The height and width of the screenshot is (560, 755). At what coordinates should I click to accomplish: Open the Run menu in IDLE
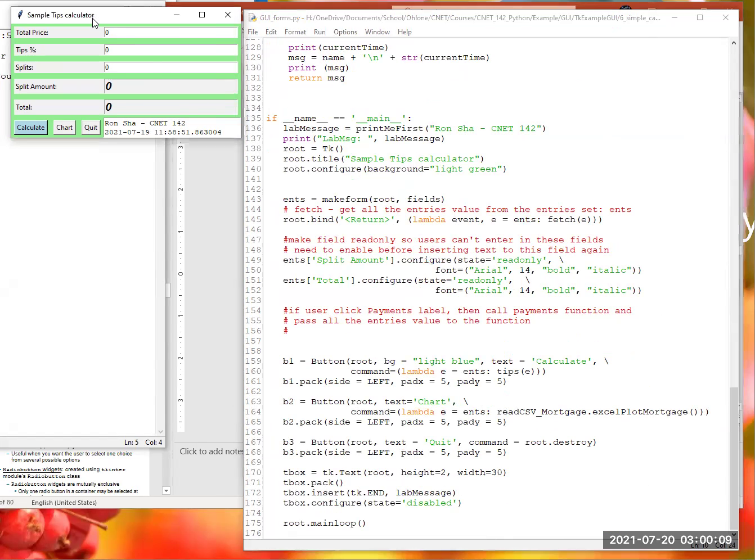(320, 32)
